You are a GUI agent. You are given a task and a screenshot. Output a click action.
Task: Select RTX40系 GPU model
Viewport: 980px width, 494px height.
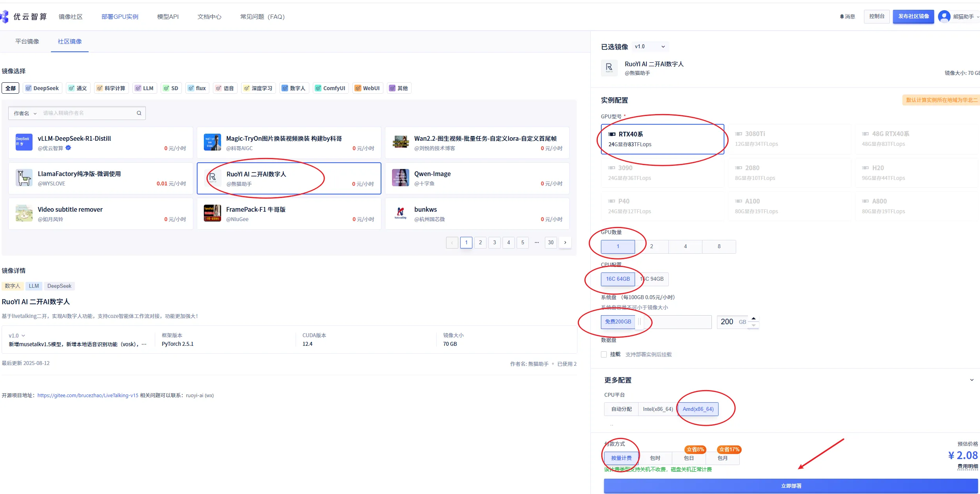662,139
